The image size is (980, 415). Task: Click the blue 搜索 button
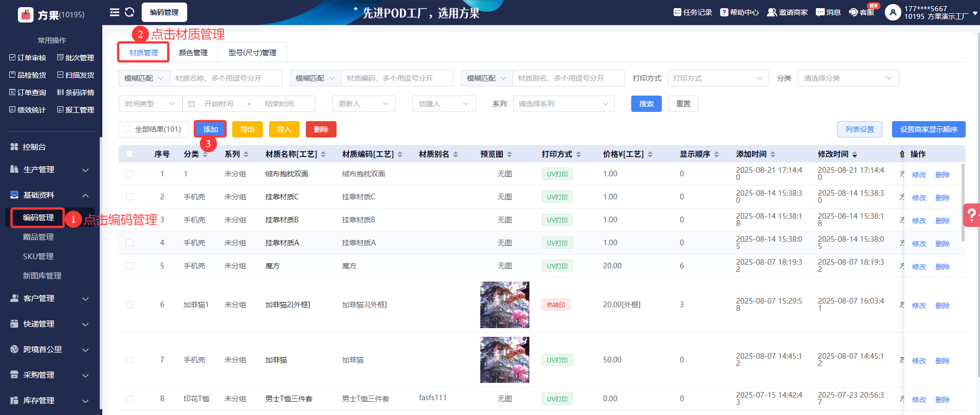646,104
